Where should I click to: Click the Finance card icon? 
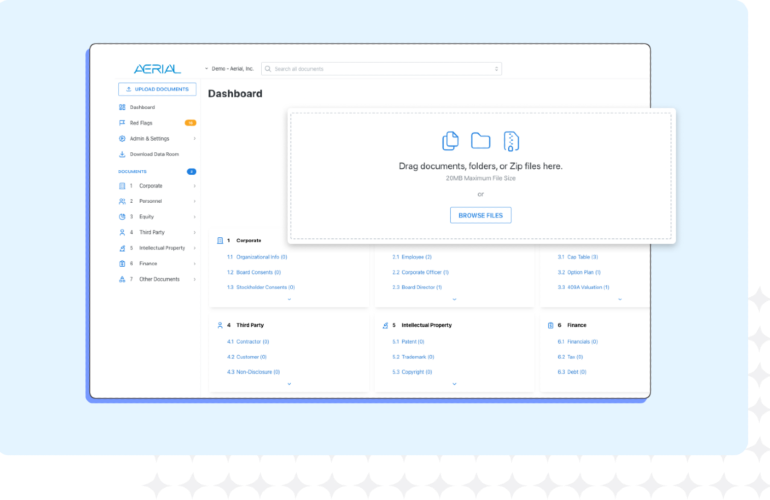click(x=550, y=325)
